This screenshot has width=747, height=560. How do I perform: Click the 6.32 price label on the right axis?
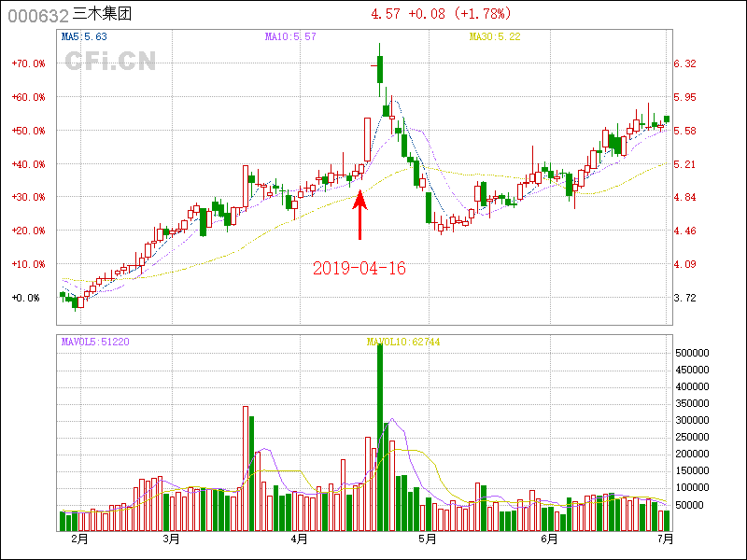(x=685, y=63)
